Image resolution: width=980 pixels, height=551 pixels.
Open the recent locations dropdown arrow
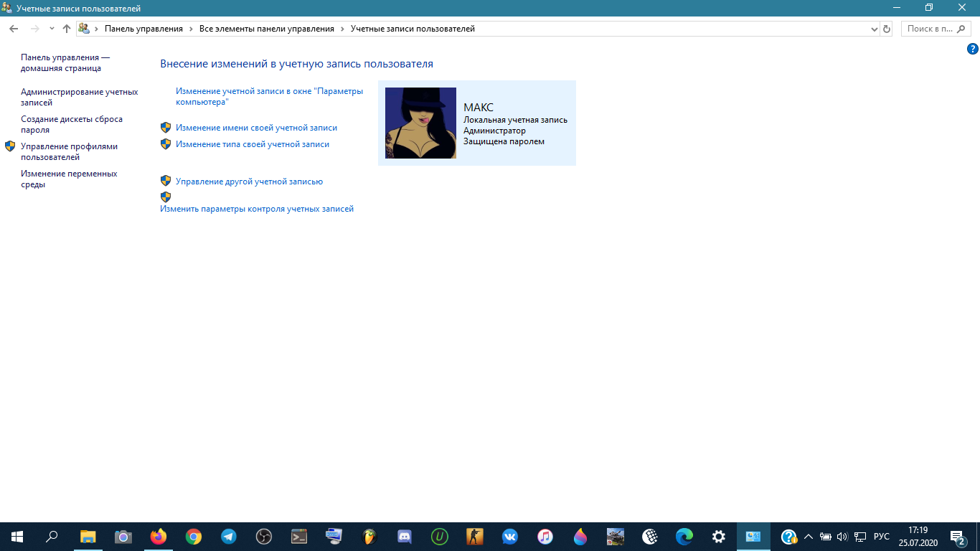pos(52,29)
